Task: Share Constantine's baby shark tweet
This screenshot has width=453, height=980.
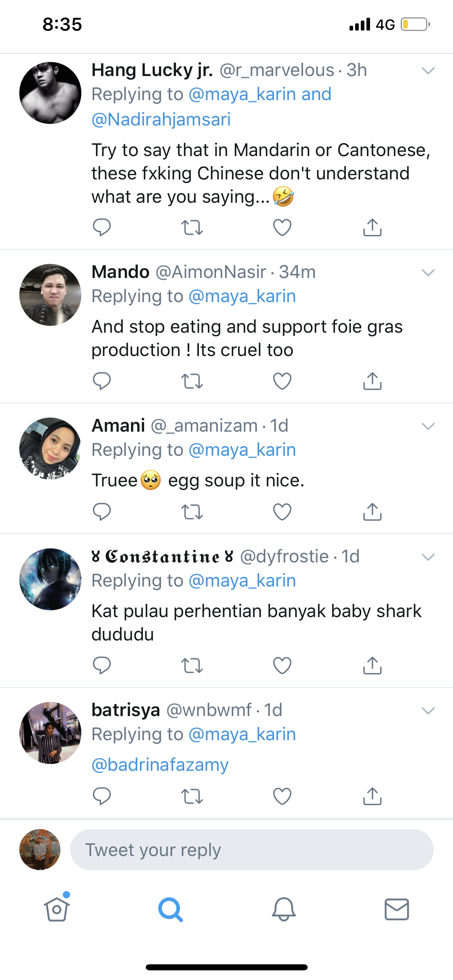Action: tap(372, 665)
